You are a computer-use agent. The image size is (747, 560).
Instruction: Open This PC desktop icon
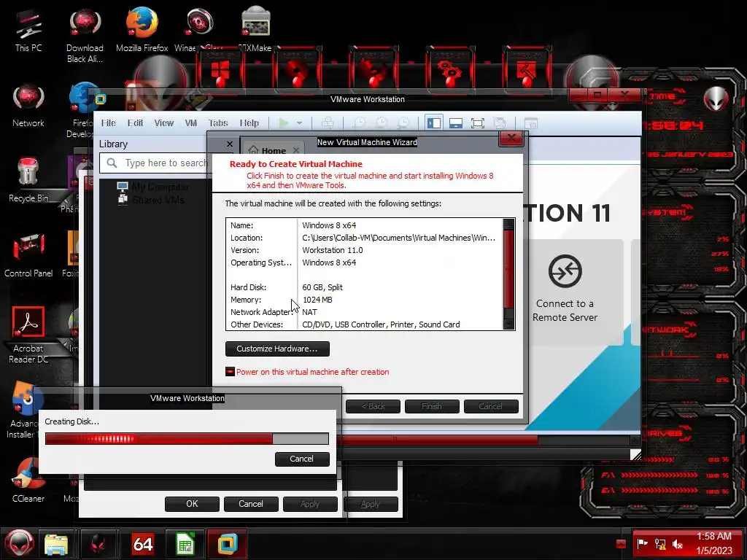tap(28, 30)
